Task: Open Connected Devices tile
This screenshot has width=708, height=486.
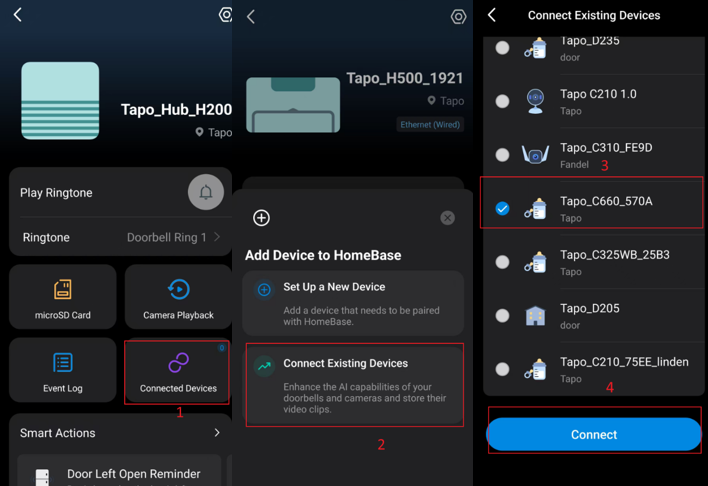Action: click(178, 372)
